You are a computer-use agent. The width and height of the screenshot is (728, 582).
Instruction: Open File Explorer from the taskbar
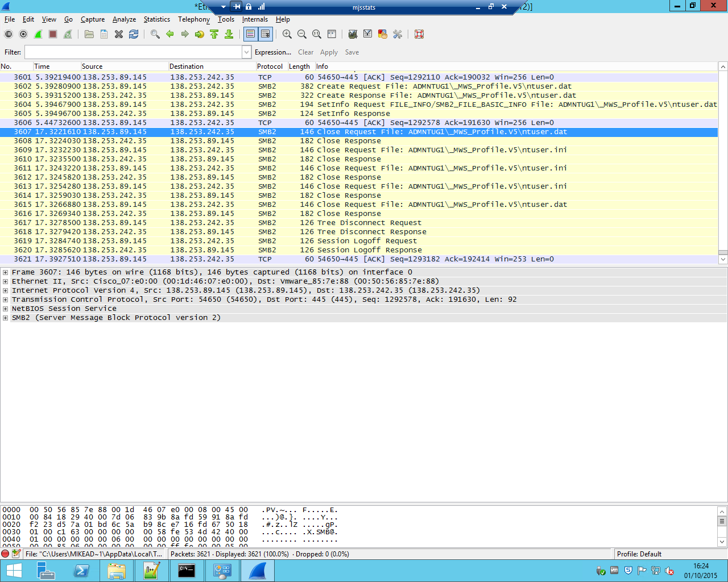tap(117, 571)
